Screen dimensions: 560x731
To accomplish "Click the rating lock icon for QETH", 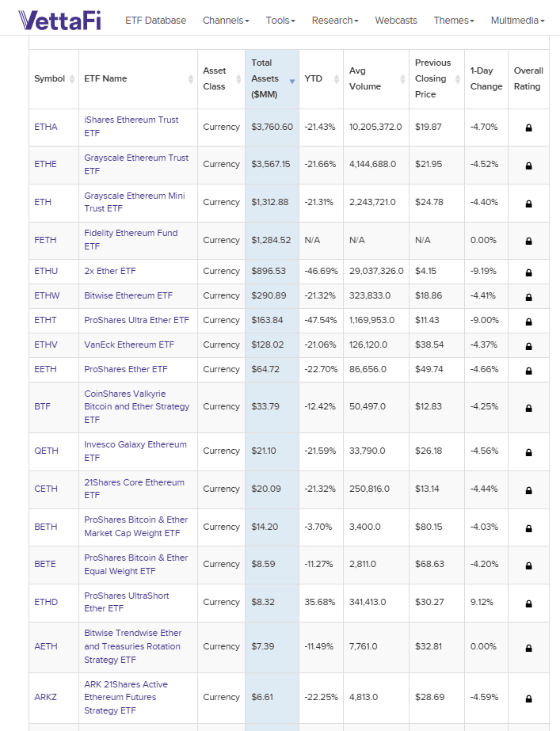I will [x=528, y=451].
